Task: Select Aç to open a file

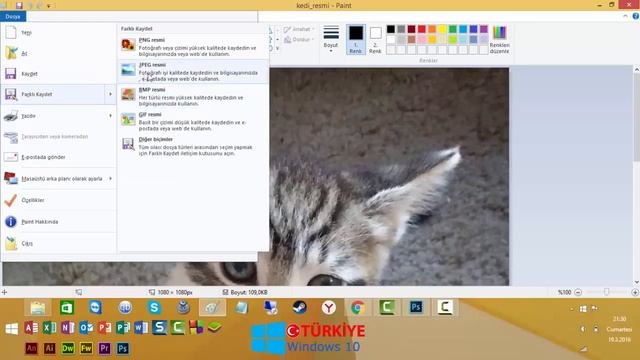Action: tap(58, 53)
